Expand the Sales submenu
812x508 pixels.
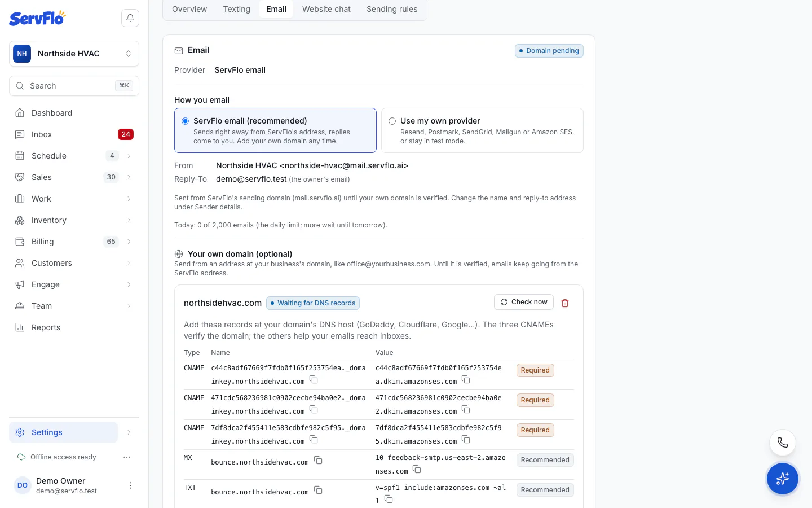(x=129, y=177)
